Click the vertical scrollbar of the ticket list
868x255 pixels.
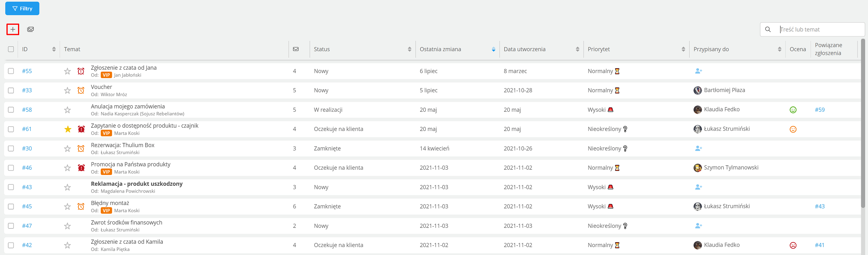[863, 123]
